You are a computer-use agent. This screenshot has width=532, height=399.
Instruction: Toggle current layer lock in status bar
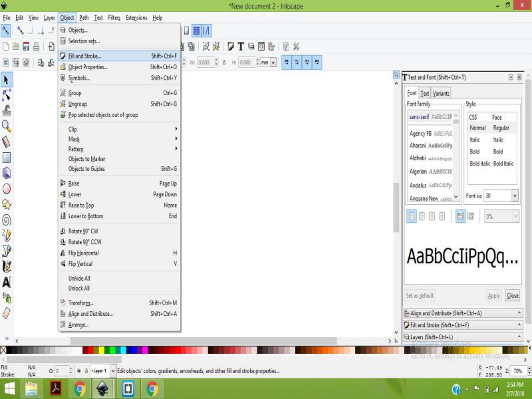(86, 371)
